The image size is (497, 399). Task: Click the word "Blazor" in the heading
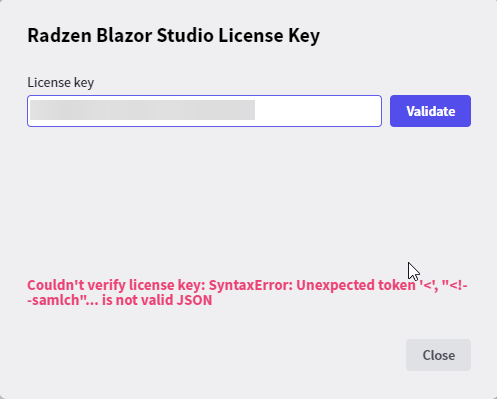[124, 35]
